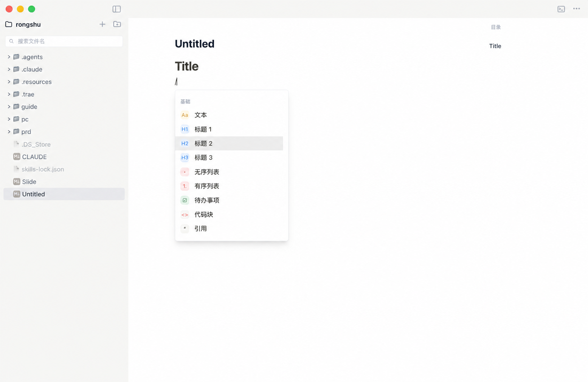The height and width of the screenshot is (382, 588).
Task: Expand the guide folder chevron
Action: 9,107
